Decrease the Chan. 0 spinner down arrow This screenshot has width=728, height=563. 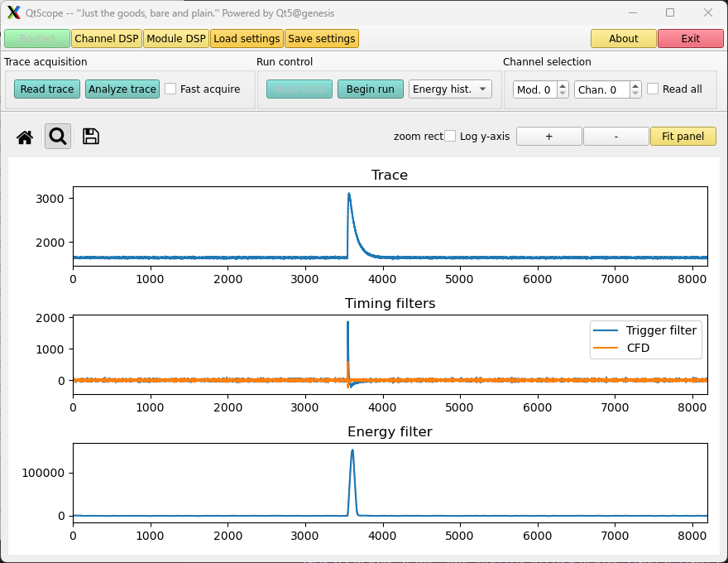(x=635, y=94)
